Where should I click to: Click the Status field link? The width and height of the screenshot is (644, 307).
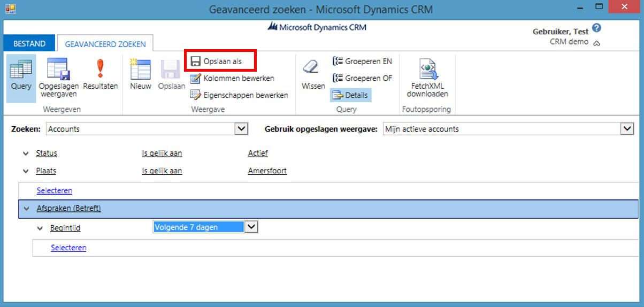coord(47,153)
